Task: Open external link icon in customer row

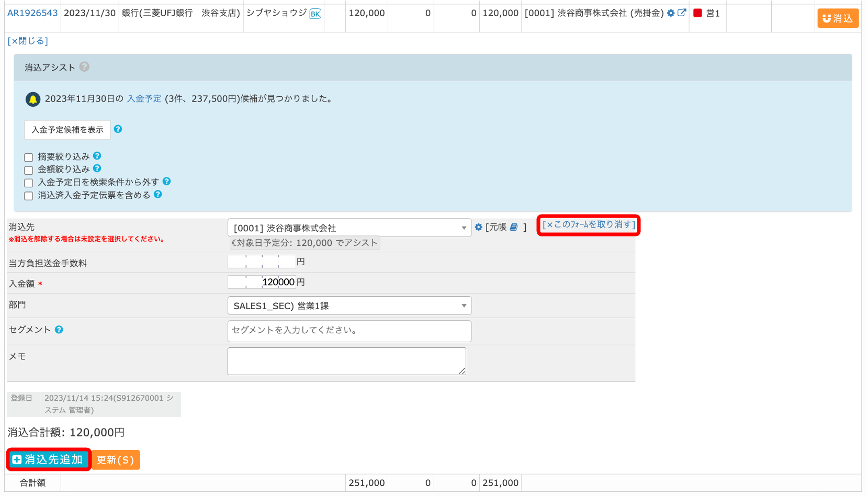Action: (x=681, y=13)
